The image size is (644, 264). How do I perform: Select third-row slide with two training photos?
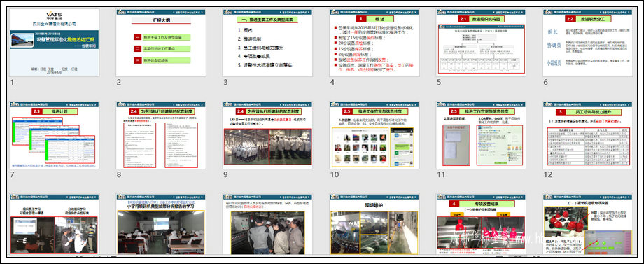[54, 224]
